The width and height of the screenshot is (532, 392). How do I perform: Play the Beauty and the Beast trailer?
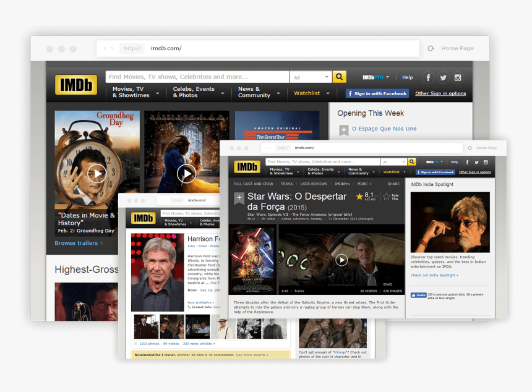click(x=186, y=174)
